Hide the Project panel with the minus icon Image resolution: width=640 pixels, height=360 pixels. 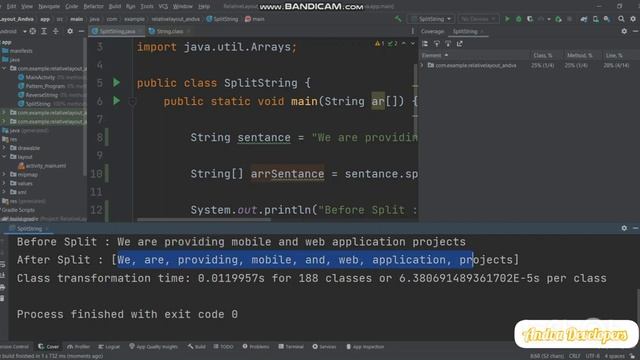click(x=81, y=31)
